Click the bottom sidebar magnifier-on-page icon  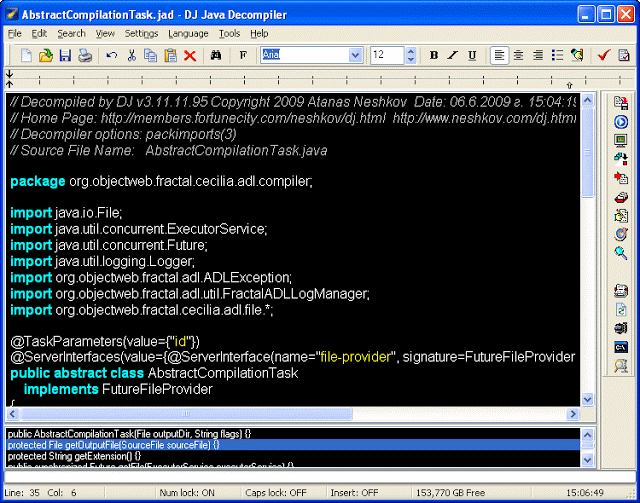point(621,366)
